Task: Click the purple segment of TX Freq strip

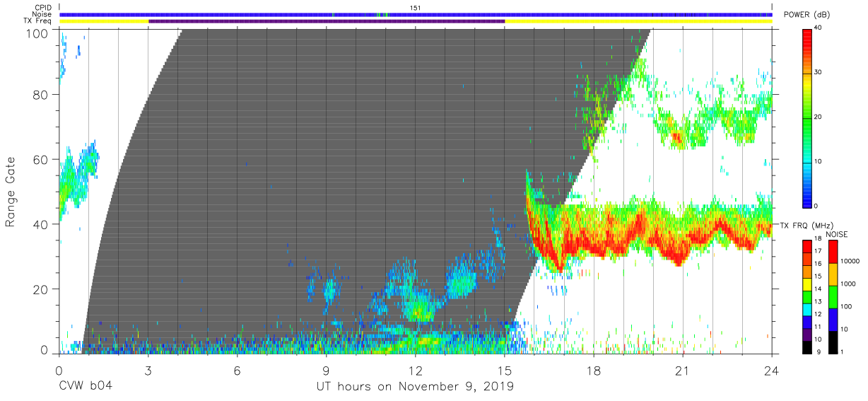Action: [x=327, y=21]
